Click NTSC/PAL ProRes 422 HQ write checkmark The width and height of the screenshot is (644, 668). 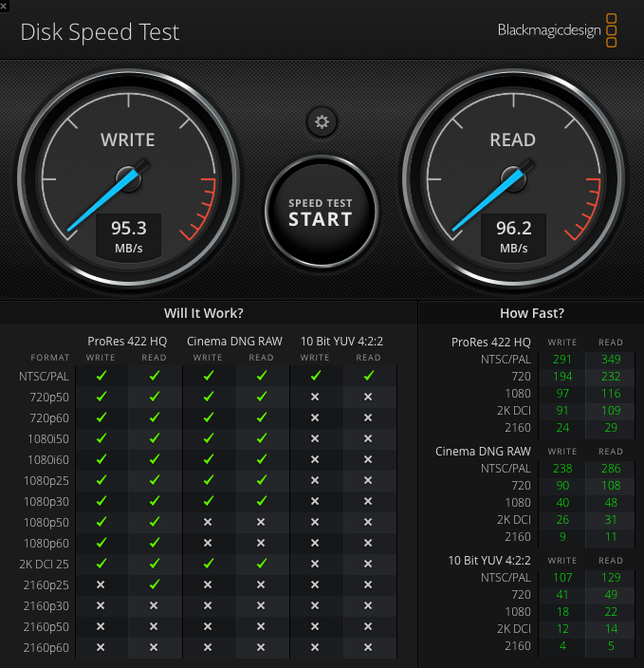[x=101, y=376]
